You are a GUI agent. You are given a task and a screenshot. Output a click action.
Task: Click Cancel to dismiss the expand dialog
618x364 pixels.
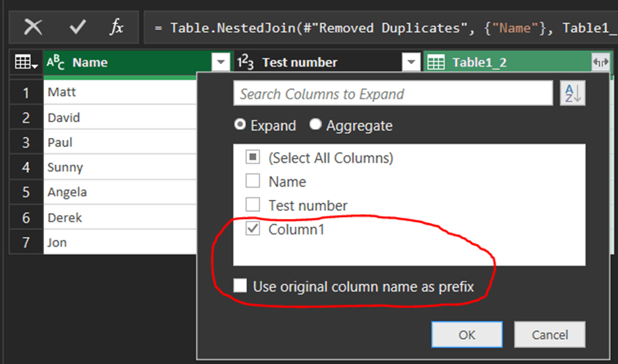pos(550,335)
